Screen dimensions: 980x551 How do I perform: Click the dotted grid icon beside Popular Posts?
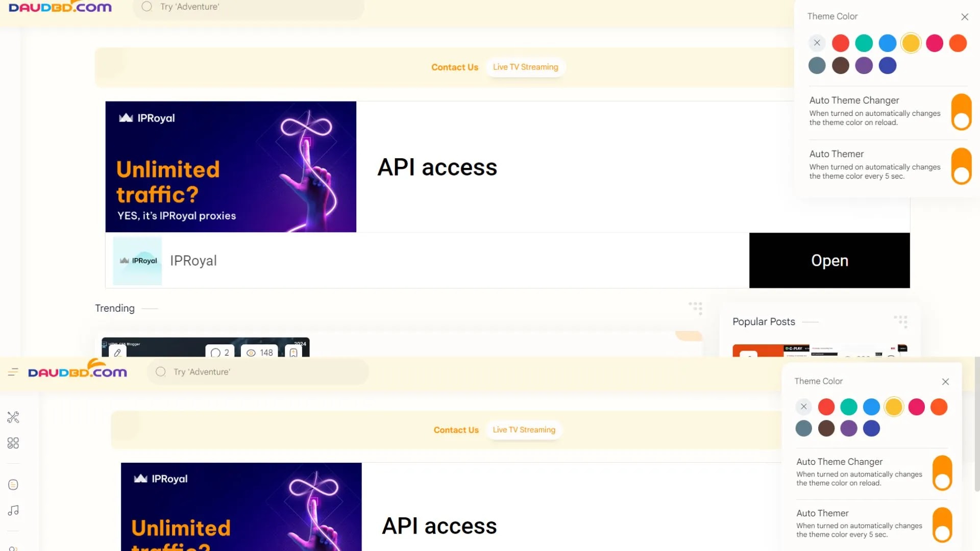pyautogui.click(x=901, y=321)
